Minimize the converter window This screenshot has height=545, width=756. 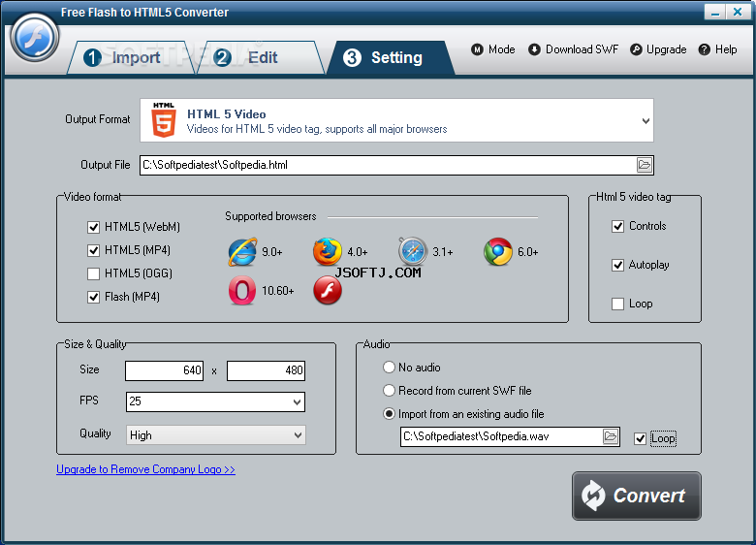(x=714, y=12)
